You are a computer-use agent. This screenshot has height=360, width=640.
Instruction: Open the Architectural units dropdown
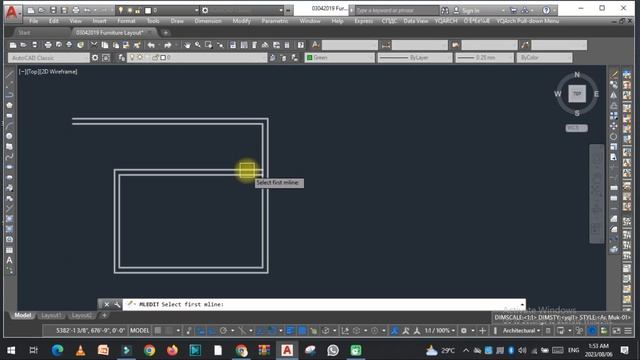pyautogui.click(x=521, y=331)
